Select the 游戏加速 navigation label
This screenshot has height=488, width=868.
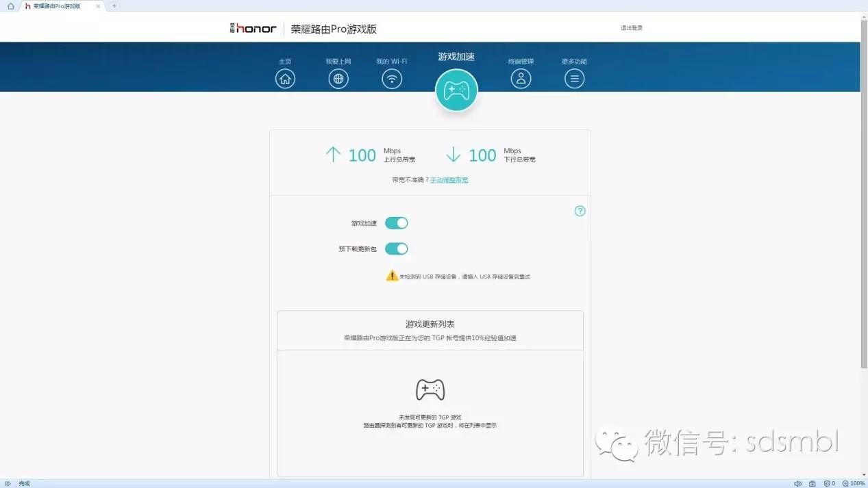[456, 57]
